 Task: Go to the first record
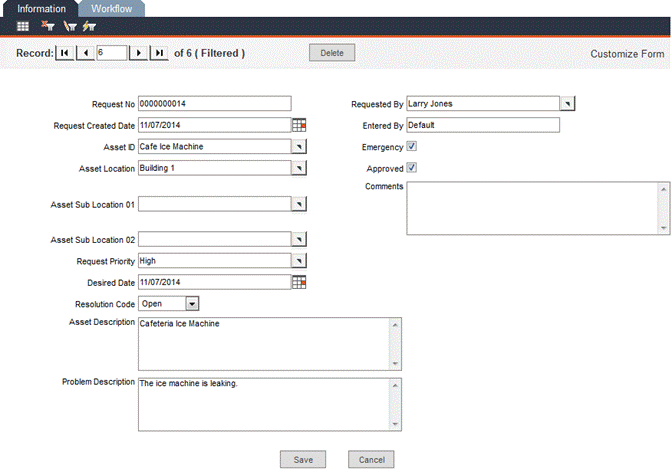click(x=65, y=53)
